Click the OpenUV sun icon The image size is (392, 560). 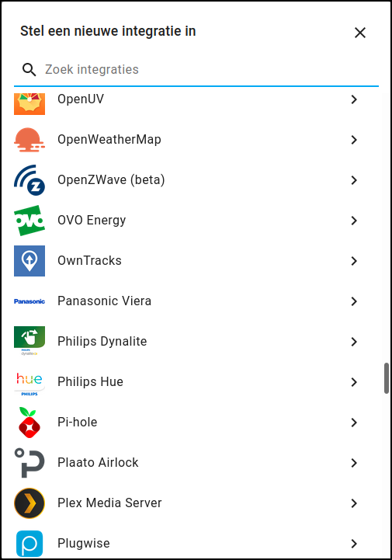pyautogui.click(x=29, y=103)
